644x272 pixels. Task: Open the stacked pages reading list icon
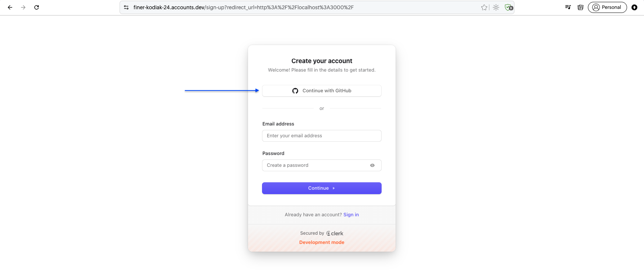click(x=580, y=7)
